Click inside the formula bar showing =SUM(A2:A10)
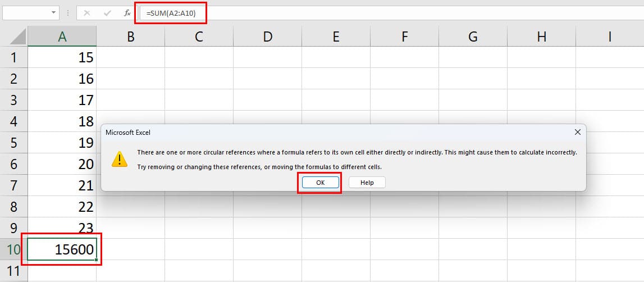Screen dimensions: 644x282 click(x=391, y=13)
